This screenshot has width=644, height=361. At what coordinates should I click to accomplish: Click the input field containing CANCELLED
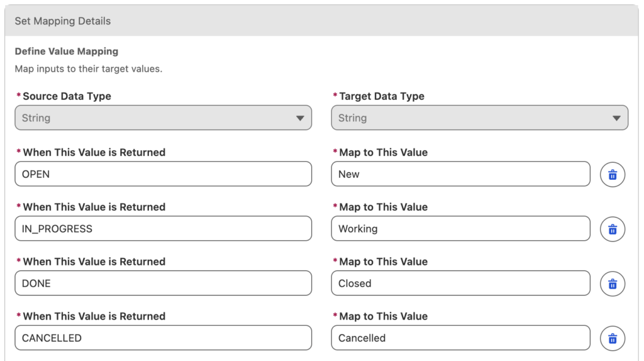click(163, 338)
